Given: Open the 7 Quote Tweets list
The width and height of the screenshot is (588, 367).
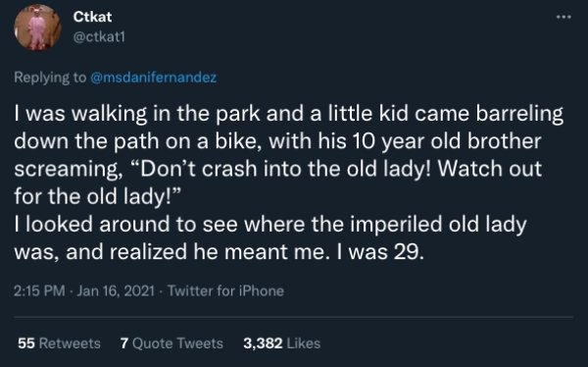Looking at the screenshot, I should point(171,343).
